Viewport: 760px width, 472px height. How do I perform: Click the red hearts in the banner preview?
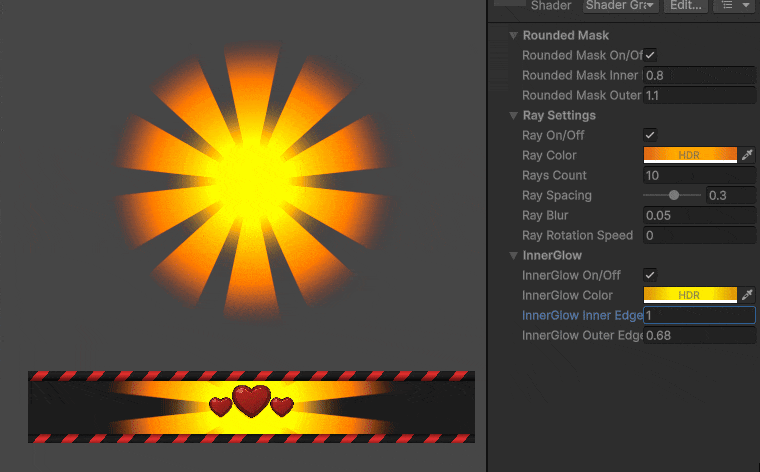pos(251,402)
